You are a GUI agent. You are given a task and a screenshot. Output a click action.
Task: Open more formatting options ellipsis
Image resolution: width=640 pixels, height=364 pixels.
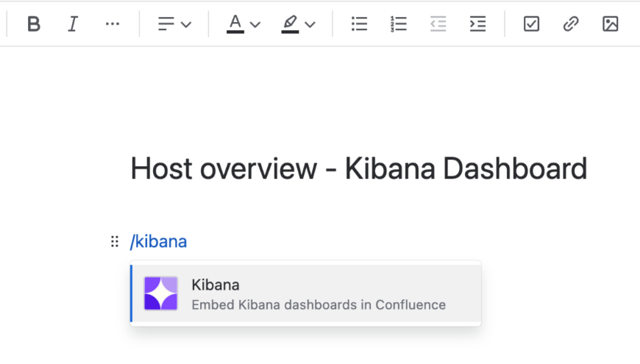(x=113, y=24)
